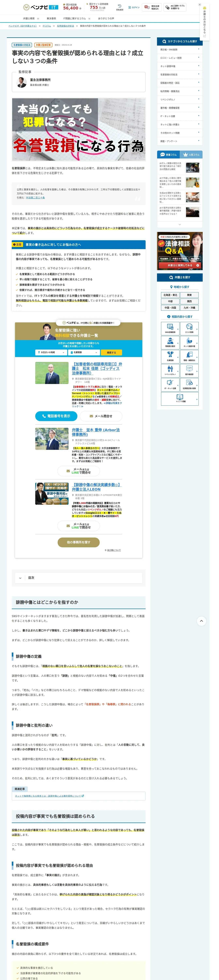Open 松本 佳朗 lawyer photo thumbnail

click(x=52, y=373)
